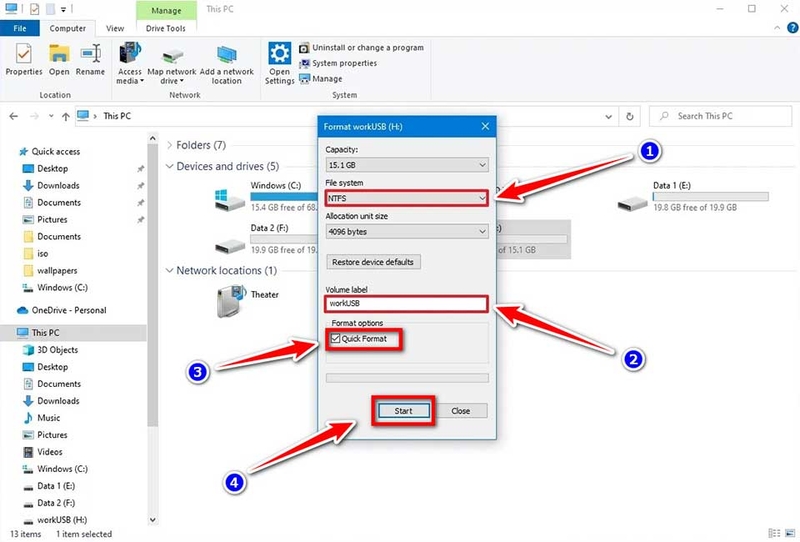Image resolution: width=800 pixels, height=542 pixels.
Task: Open Customize Quick Access Toolbar dropdown
Action: [x=63, y=9]
